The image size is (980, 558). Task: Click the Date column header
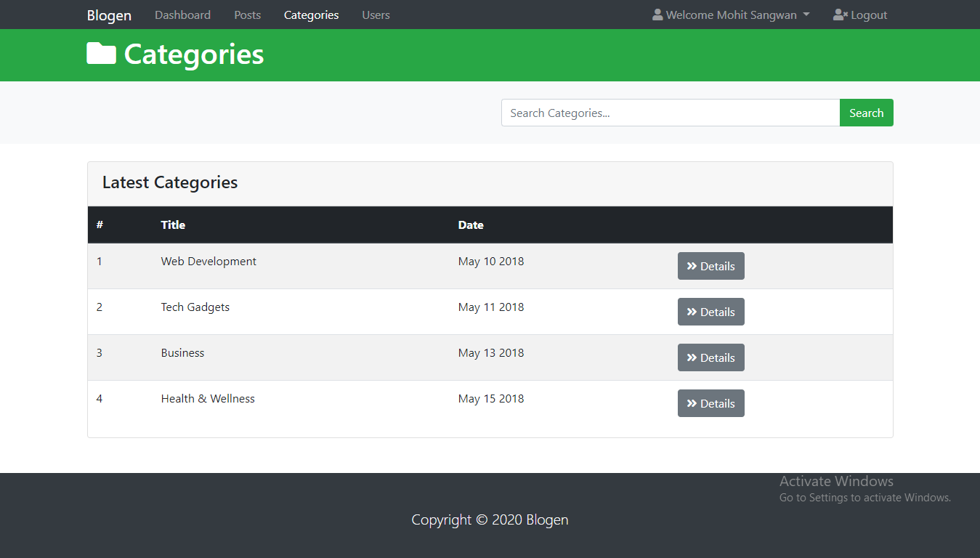(x=471, y=225)
